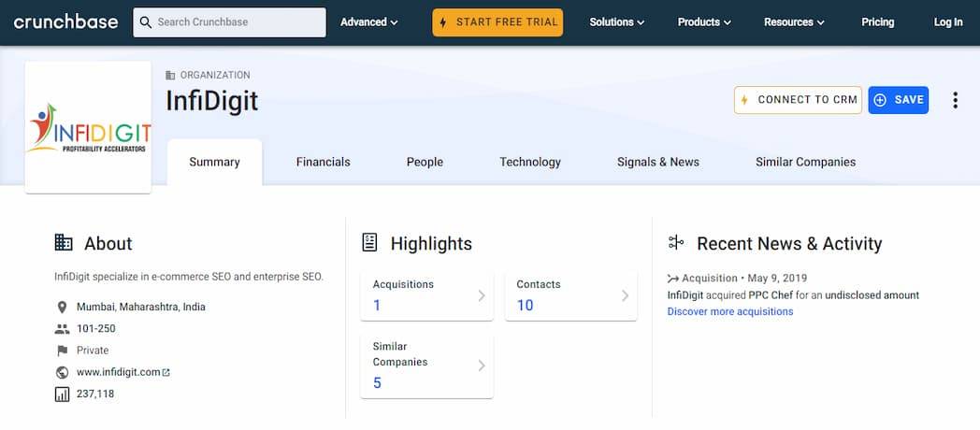Click the Acquisitions count 1
This screenshot has width=980, height=430.
[377, 306]
